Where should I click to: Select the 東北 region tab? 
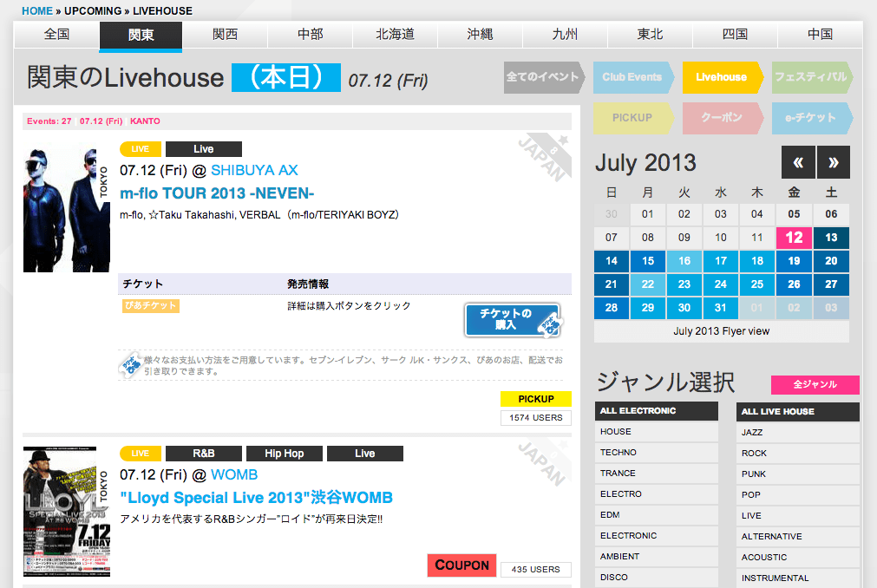[x=650, y=35]
